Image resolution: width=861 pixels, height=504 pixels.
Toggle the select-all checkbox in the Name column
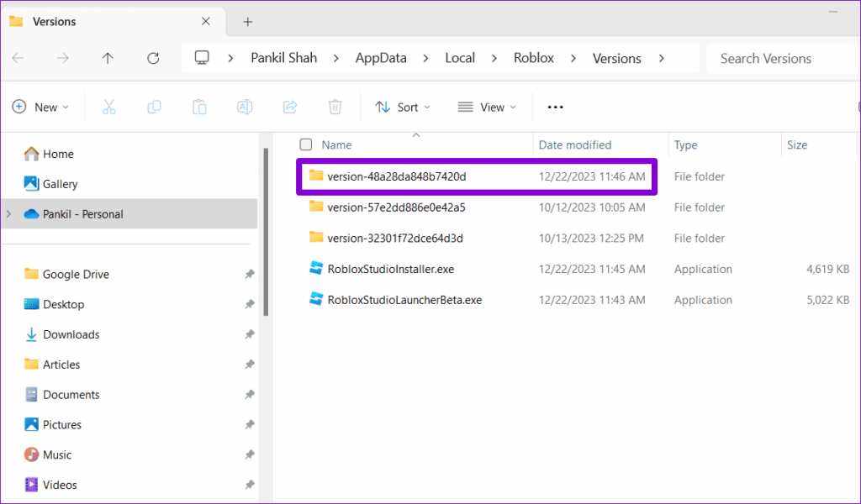pos(305,144)
